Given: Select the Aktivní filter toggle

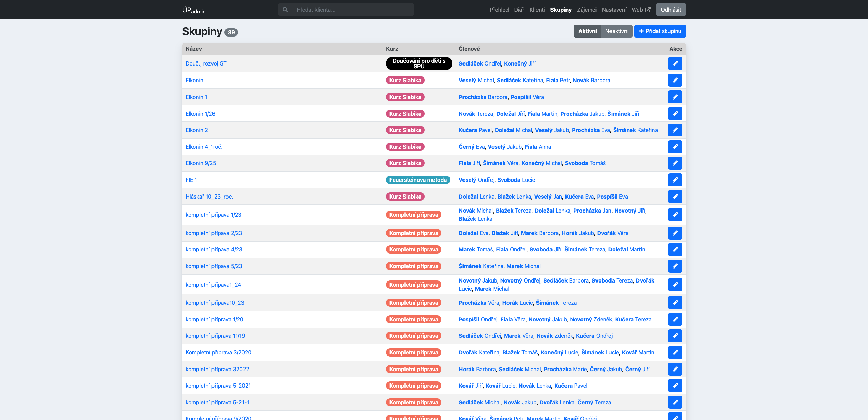Looking at the screenshot, I should [587, 31].
